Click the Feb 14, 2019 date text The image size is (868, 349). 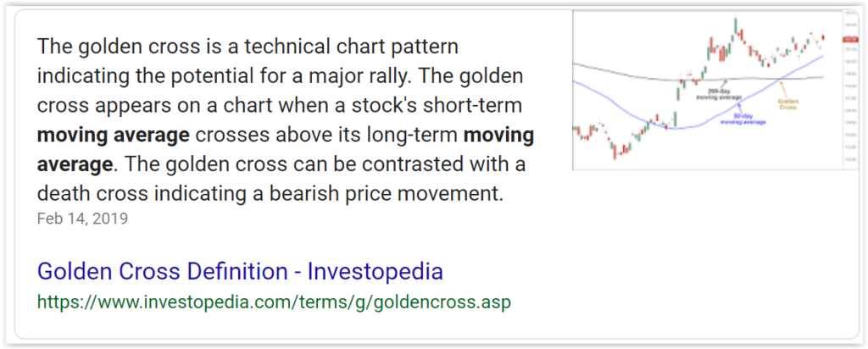82,219
